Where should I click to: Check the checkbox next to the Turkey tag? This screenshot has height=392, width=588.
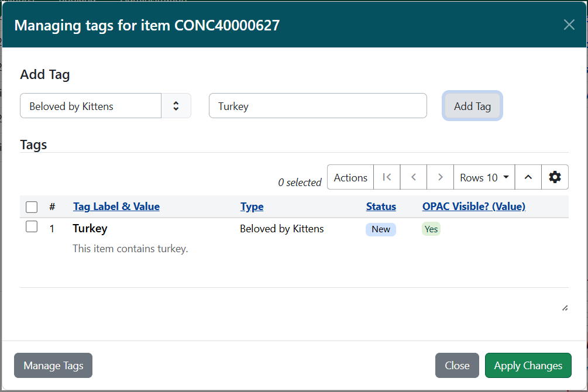pos(32,226)
